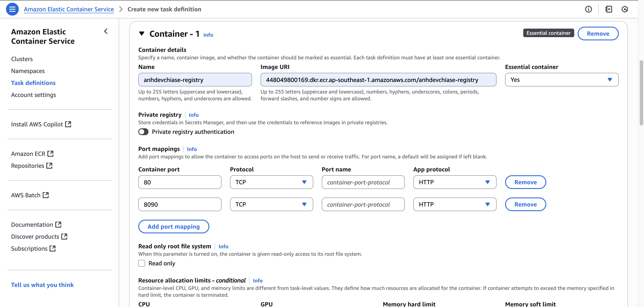Check the Read only checkbox
The width and height of the screenshot is (644, 307).
[x=142, y=263]
